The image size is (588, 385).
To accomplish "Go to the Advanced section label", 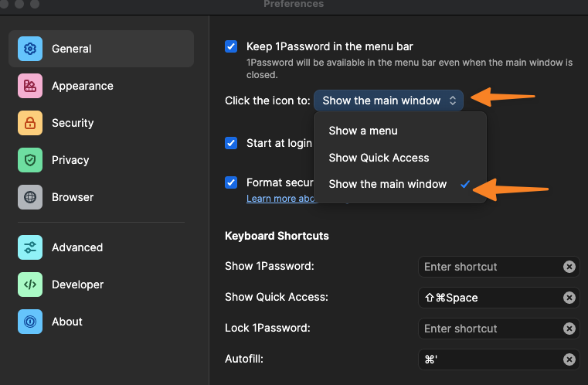I will point(77,247).
